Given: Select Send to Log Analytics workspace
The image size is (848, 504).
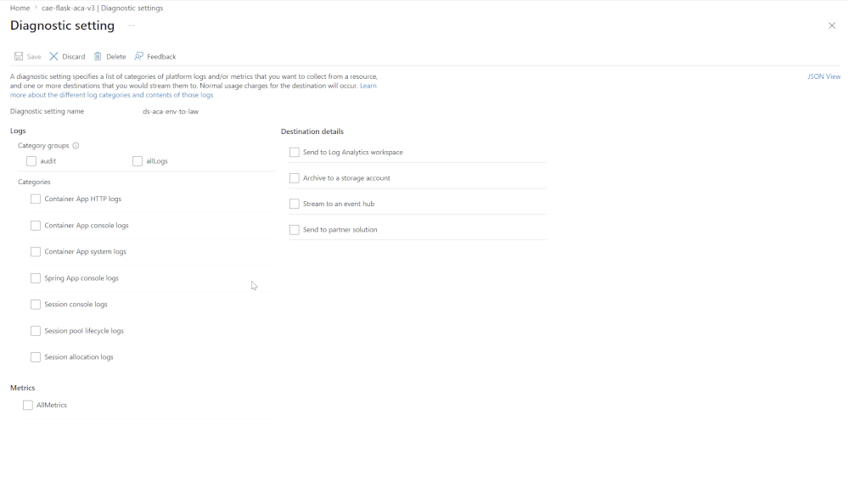Looking at the screenshot, I should coord(295,152).
